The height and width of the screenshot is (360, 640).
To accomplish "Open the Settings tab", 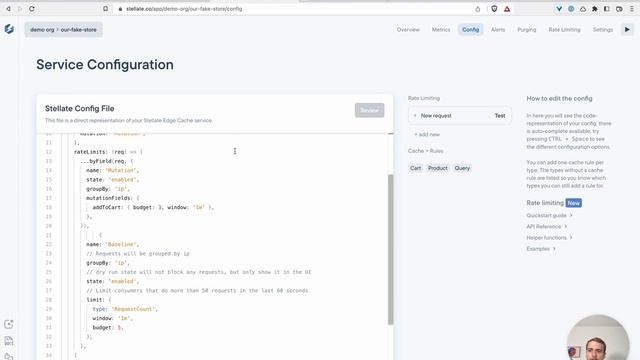I will coord(602,29).
